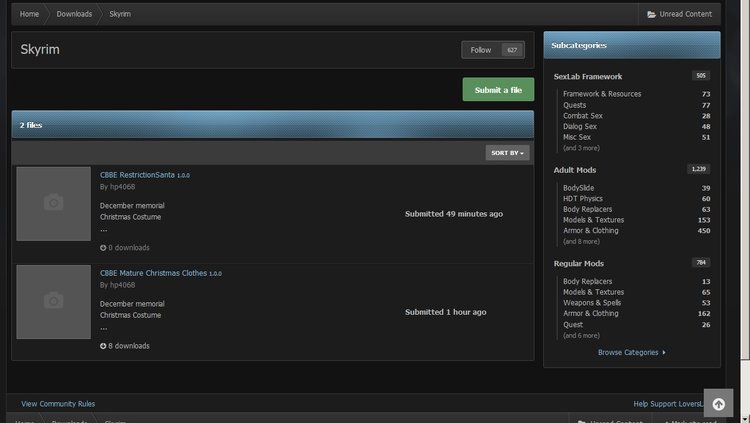
Task: Expand Browse Categories link arrow
Action: (664, 352)
